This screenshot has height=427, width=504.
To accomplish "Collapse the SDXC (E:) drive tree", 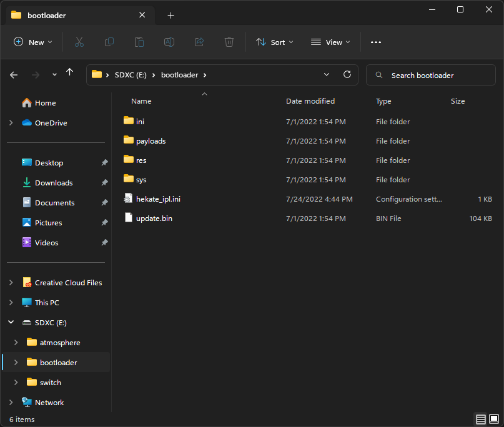I will click(11, 322).
